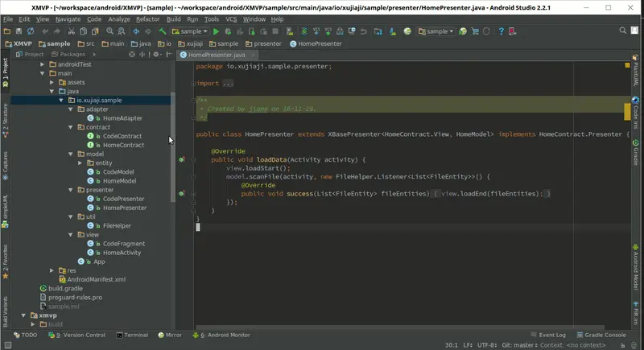This screenshot has width=644, height=350.
Task: Open the sample run configuration dropdown
Action: (190, 31)
